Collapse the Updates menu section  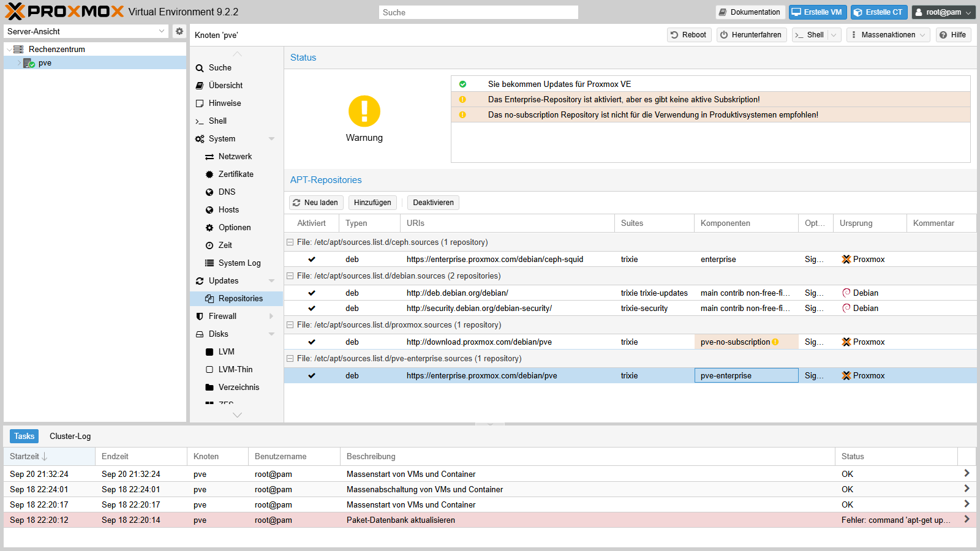point(271,281)
